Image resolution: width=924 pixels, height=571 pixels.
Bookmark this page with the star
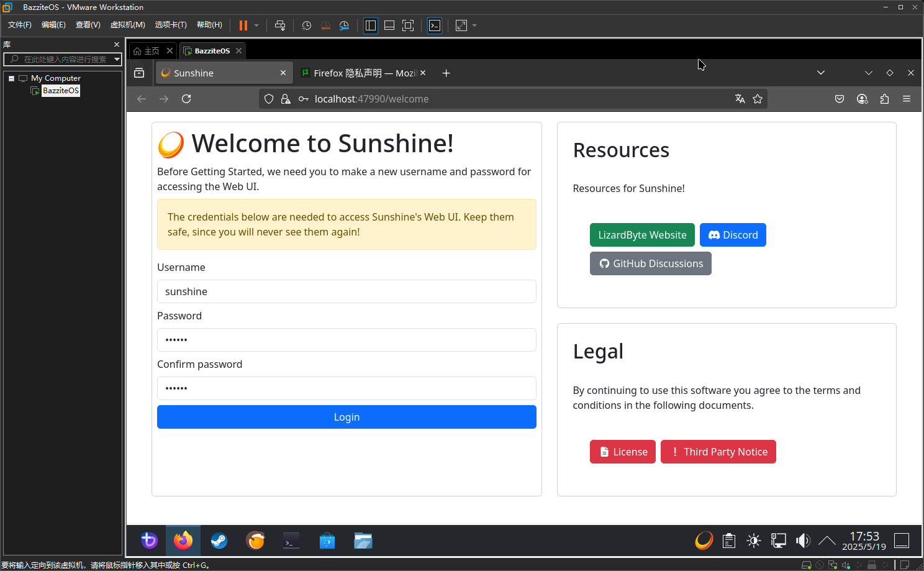point(758,99)
